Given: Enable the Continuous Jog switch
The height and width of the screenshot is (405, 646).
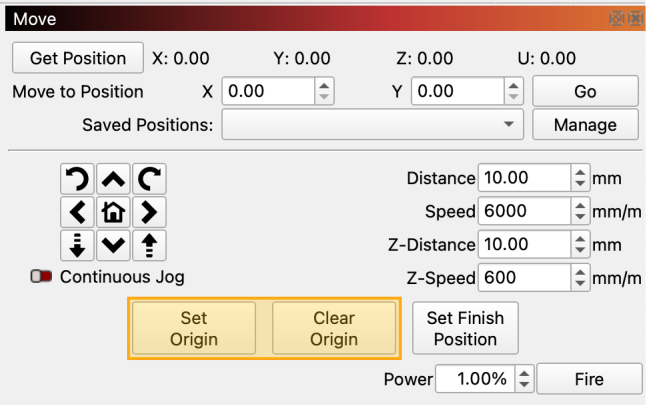Looking at the screenshot, I should 41,277.
